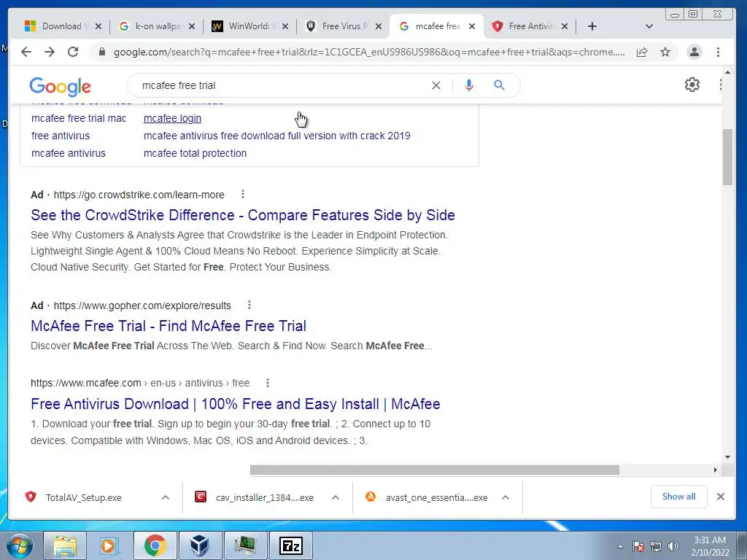Click the page's vertical scrollbar thumb
This screenshot has height=560, width=747.
point(727,157)
